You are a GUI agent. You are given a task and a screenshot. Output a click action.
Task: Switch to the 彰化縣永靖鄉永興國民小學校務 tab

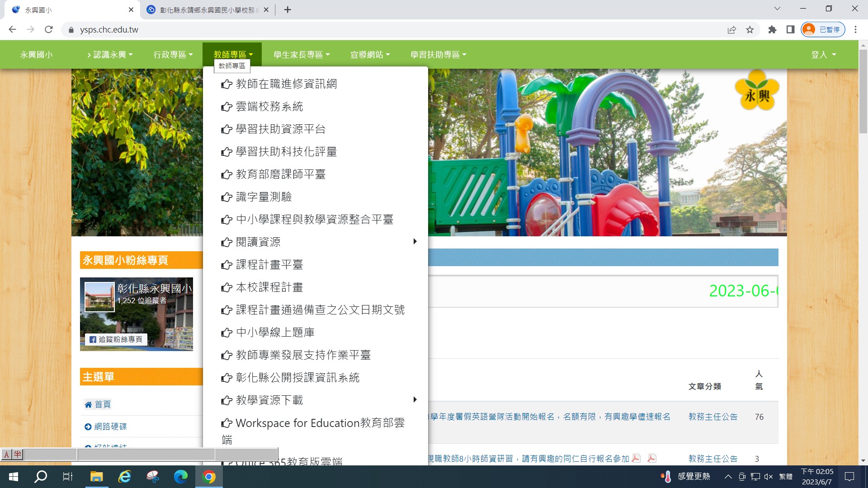[x=208, y=9]
